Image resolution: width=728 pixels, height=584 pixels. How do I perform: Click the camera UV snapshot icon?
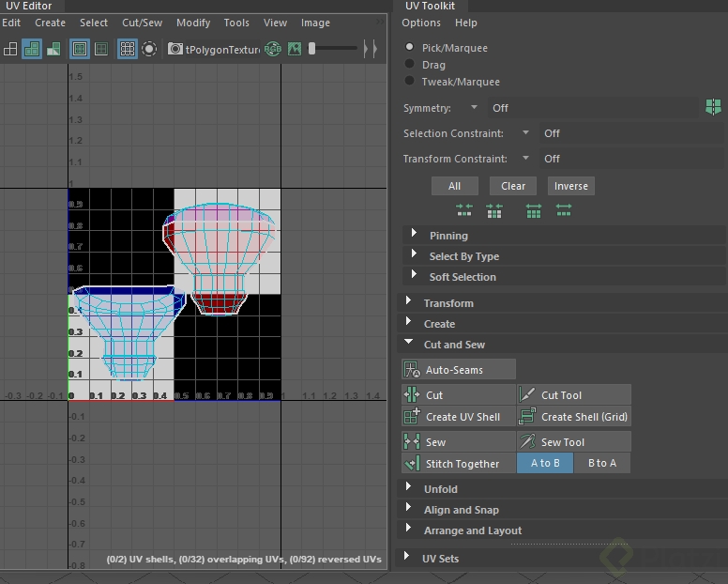tap(175, 49)
